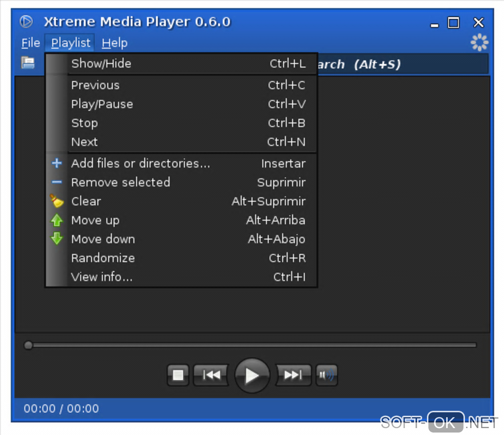Skip to next track button
504x435 pixels.
pyautogui.click(x=293, y=375)
